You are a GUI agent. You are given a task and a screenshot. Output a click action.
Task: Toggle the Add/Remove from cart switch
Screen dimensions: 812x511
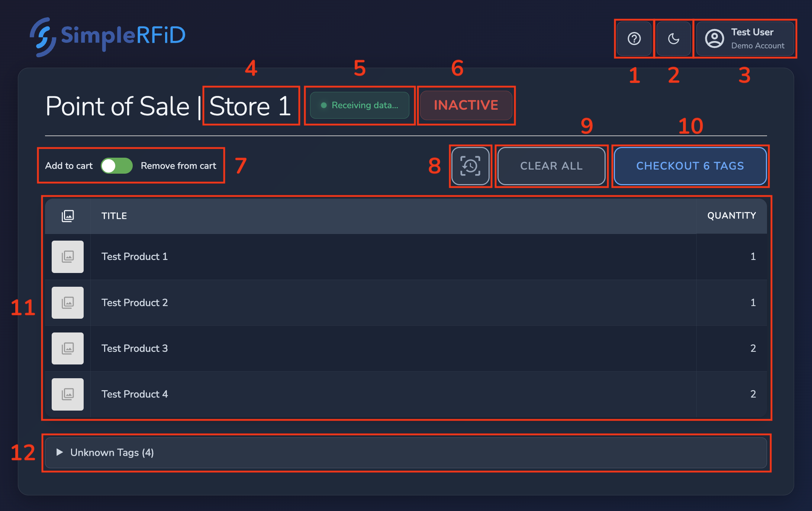coord(117,166)
